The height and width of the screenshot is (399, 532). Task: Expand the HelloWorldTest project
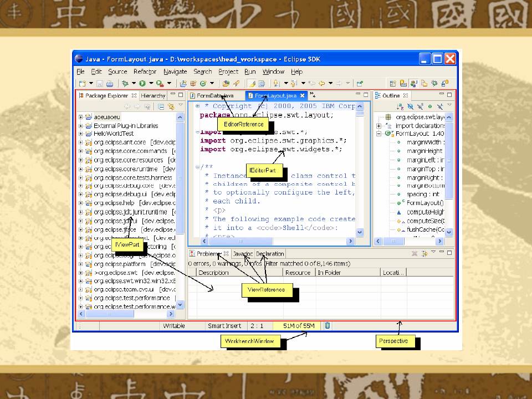point(81,134)
